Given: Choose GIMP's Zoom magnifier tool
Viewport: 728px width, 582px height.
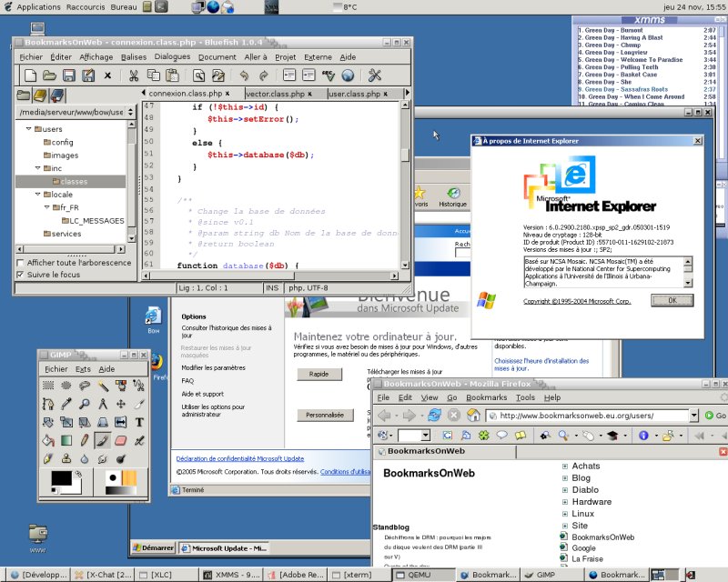Looking at the screenshot, I should (x=84, y=404).
